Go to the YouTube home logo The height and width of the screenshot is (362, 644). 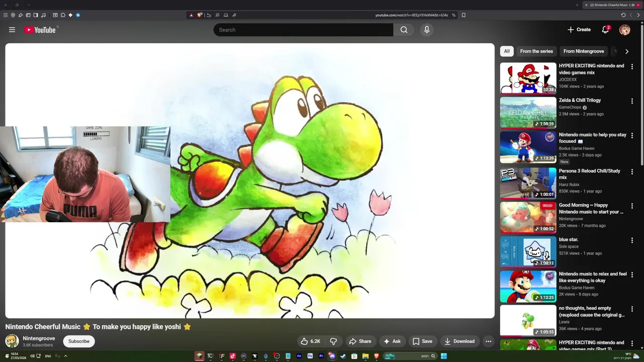(x=40, y=30)
